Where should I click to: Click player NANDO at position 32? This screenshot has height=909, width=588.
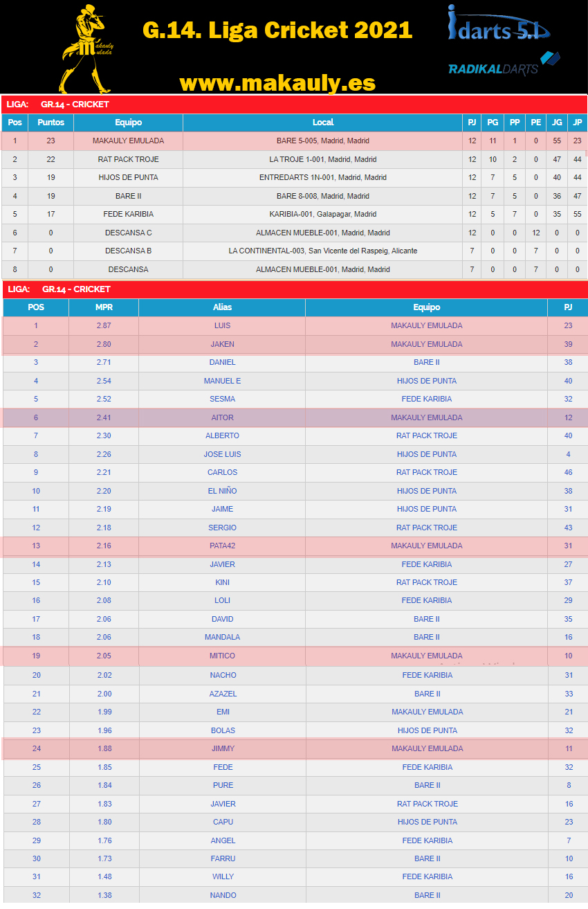tap(222, 895)
